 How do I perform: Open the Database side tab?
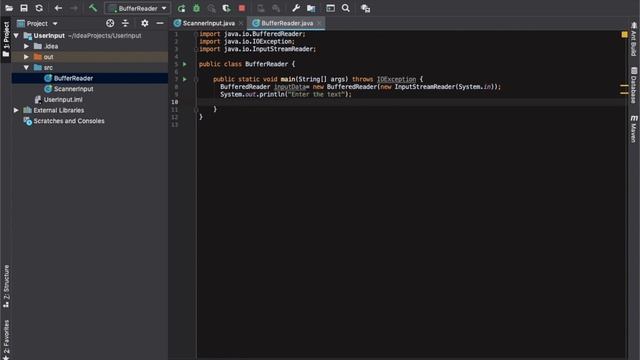click(x=633, y=85)
